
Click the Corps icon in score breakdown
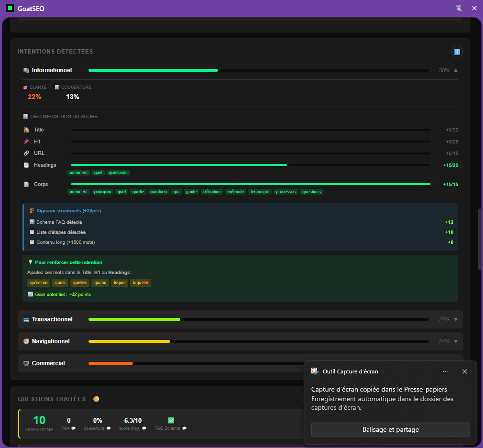pyautogui.click(x=26, y=184)
